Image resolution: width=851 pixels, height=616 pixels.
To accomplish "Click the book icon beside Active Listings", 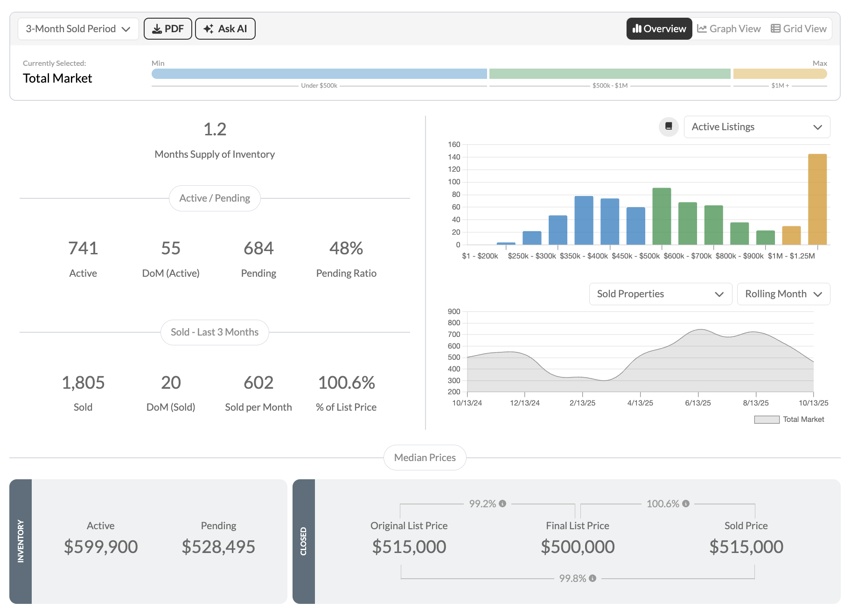I will [669, 126].
